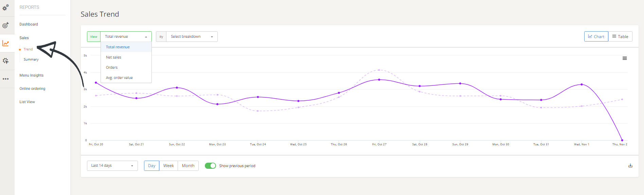Viewport: 644px width, 195px height.
Task: Open the gear-with-cursor sidebar icon
Action: 6,61
